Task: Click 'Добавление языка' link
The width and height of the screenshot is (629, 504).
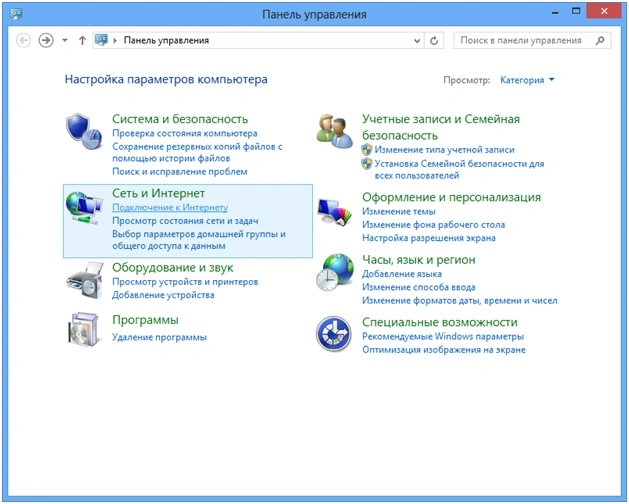Action: coord(402,274)
